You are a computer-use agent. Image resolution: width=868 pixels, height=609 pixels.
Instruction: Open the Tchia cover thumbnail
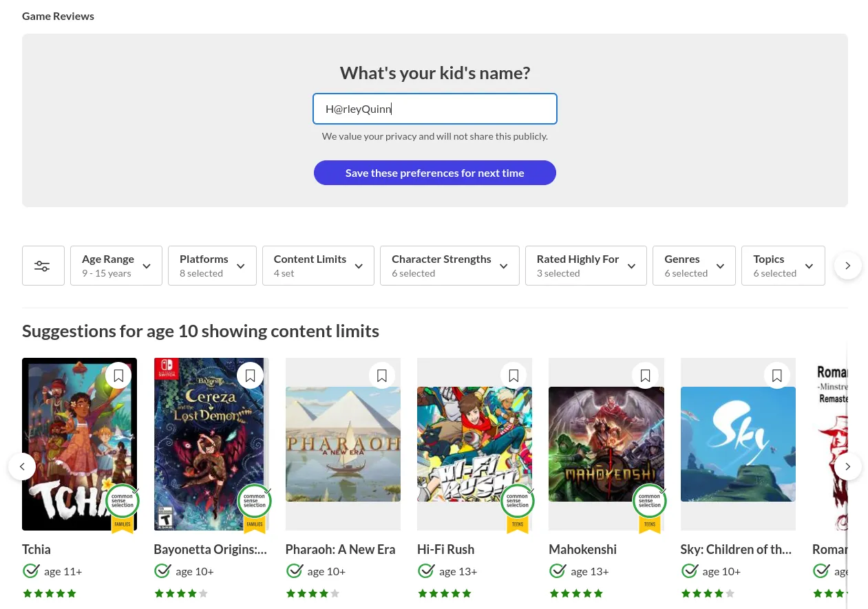(79, 444)
